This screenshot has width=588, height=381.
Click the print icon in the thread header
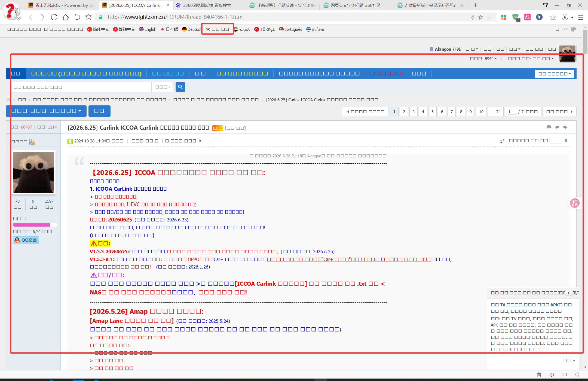(549, 127)
